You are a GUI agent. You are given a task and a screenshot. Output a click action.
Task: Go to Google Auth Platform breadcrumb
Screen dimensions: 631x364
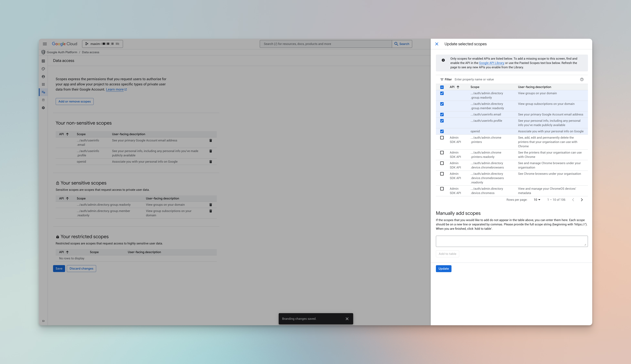[62, 52]
